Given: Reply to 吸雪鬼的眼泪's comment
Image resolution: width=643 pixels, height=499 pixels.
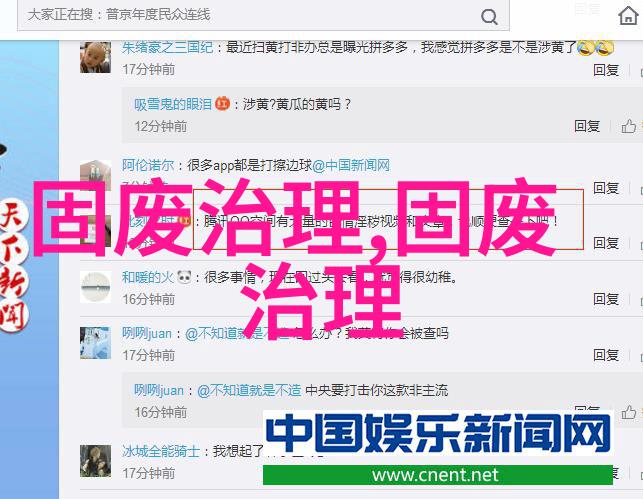Looking at the screenshot, I should click(x=587, y=126).
